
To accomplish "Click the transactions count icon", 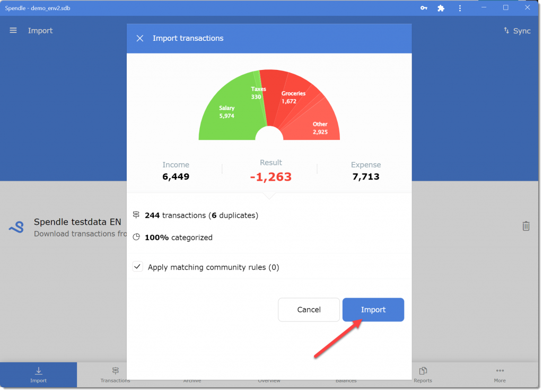I will (x=136, y=215).
